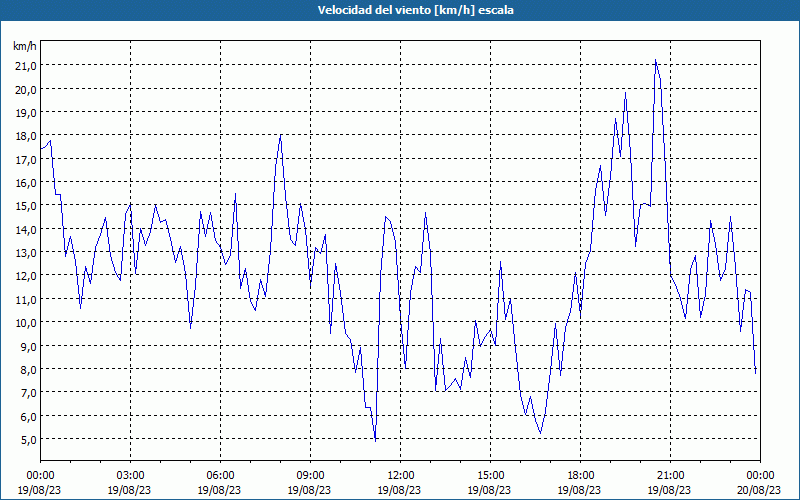Viewport: 800px width, 500px height.
Task: Select the 19,0 y-axis value
Action: [x=26, y=113]
